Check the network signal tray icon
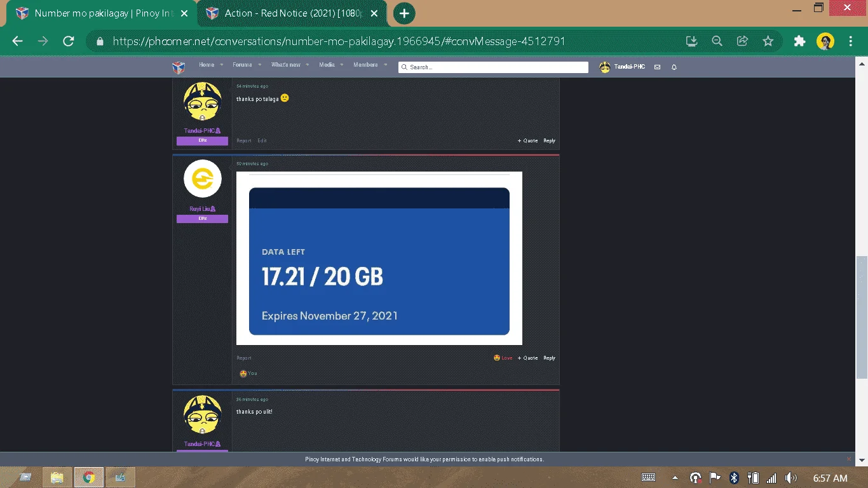 pyautogui.click(x=772, y=478)
